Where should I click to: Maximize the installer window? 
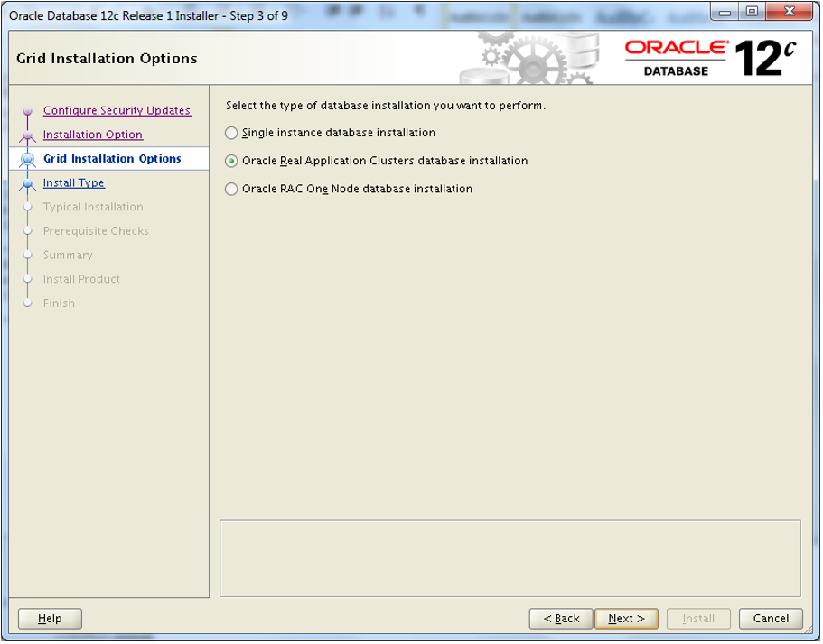(x=753, y=12)
